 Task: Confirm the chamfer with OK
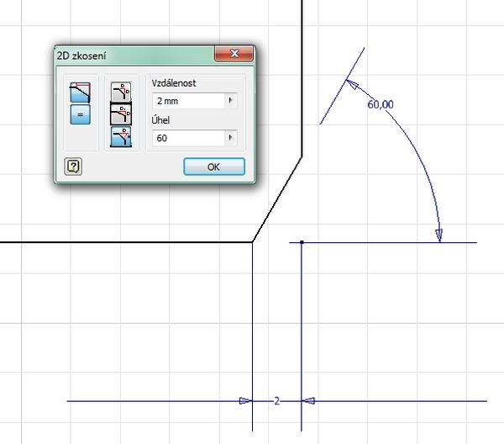coord(213,166)
